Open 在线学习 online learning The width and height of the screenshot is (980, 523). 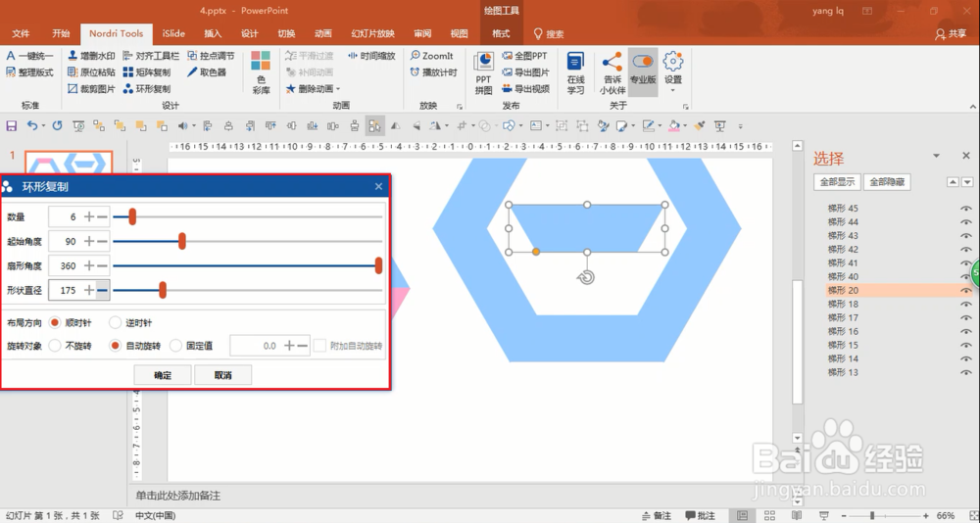pos(575,73)
